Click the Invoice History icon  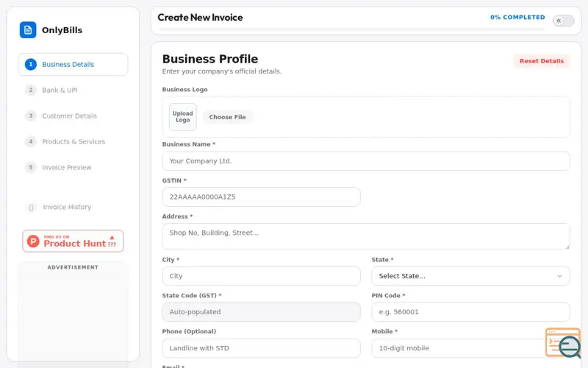coord(31,208)
